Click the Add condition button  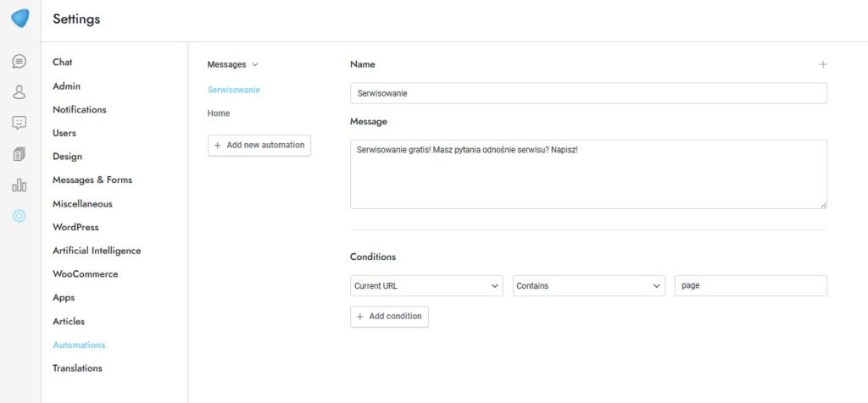point(389,317)
